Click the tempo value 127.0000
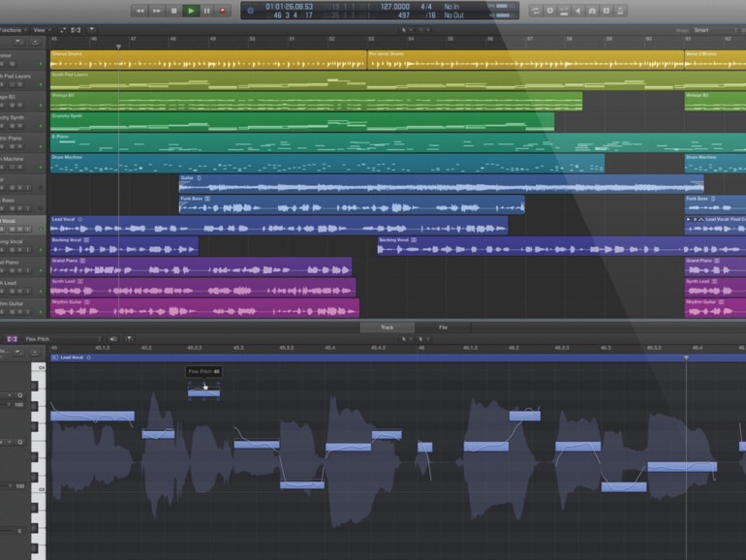 [395, 7]
